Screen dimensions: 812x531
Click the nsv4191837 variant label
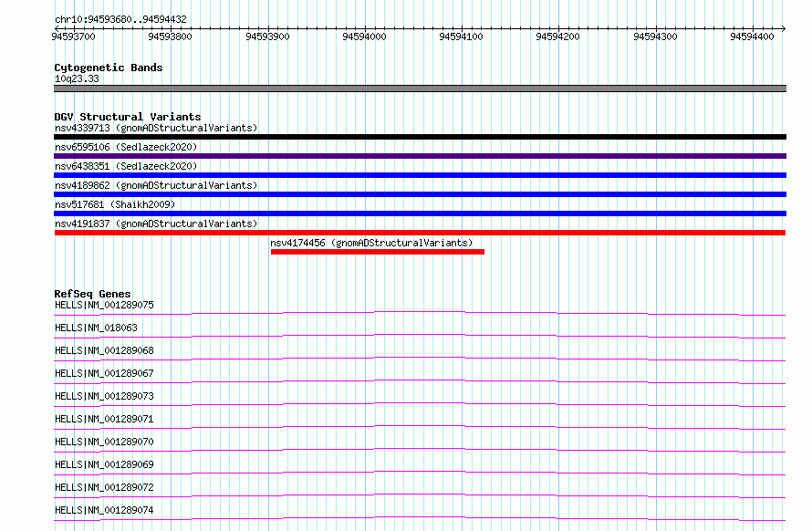pos(156,224)
